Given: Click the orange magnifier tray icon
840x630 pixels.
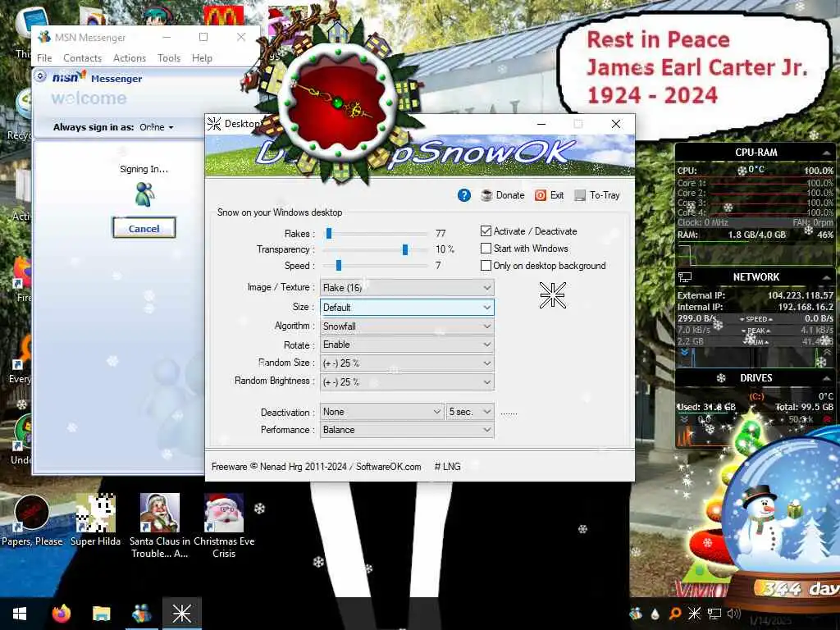Looking at the screenshot, I should tap(675, 614).
